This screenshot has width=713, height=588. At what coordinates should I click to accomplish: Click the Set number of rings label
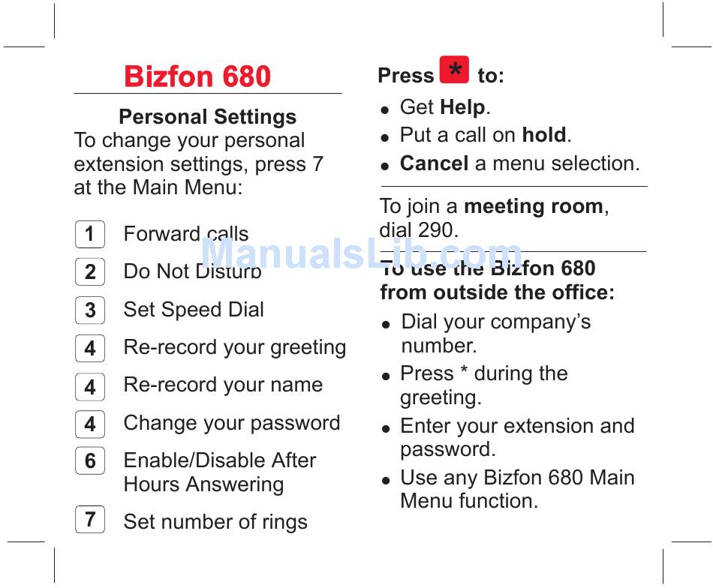point(215,522)
